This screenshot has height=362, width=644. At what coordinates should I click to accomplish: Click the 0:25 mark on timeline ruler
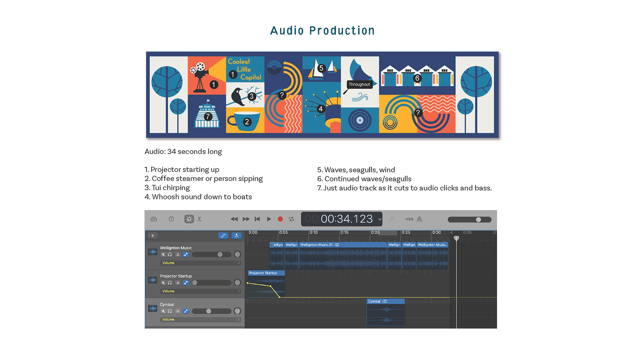pyautogui.click(x=406, y=233)
